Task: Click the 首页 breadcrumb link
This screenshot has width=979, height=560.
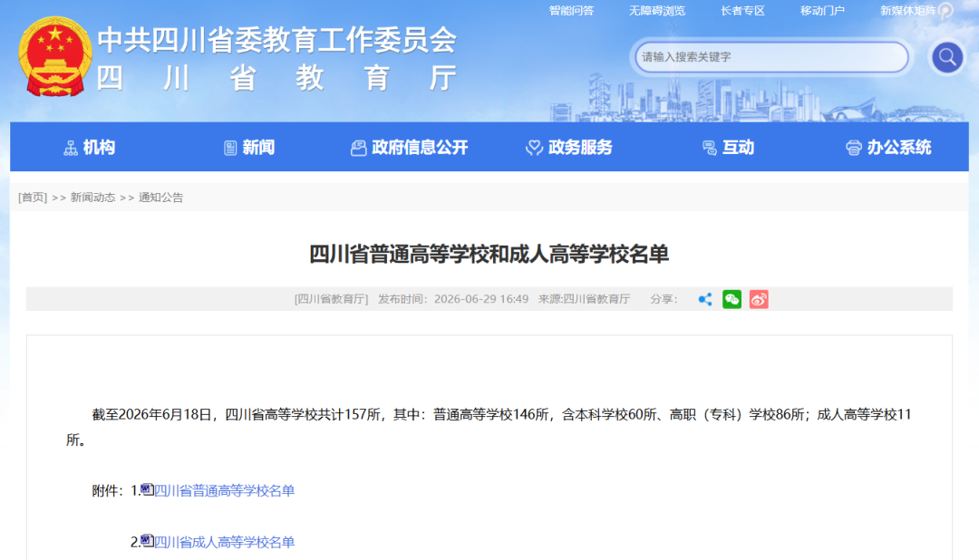Action: tap(33, 198)
